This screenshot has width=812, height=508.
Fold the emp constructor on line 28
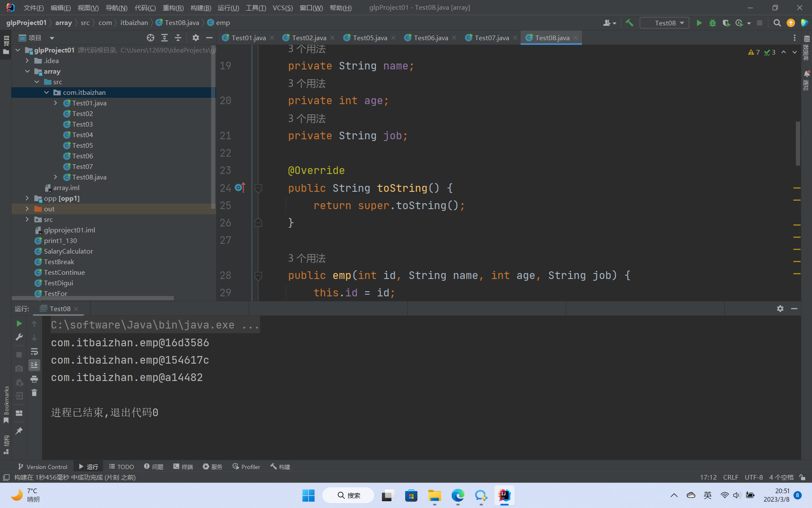258,275
